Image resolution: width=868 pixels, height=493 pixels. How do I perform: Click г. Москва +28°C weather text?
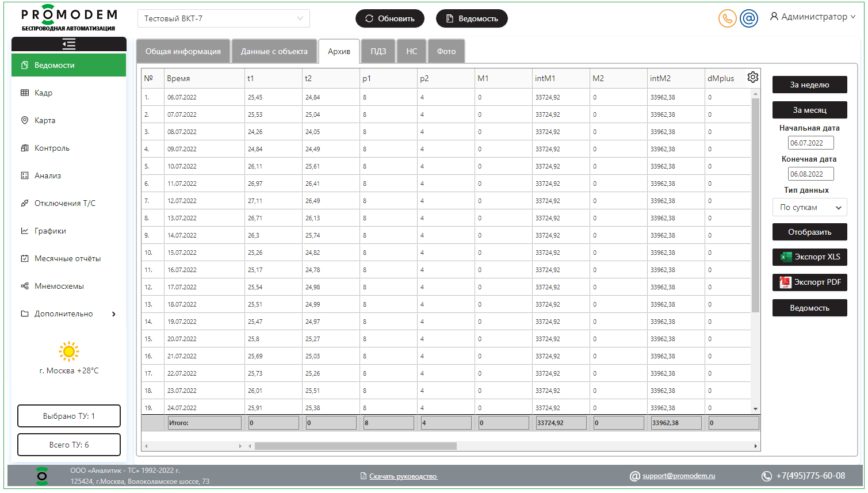point(69,370)
